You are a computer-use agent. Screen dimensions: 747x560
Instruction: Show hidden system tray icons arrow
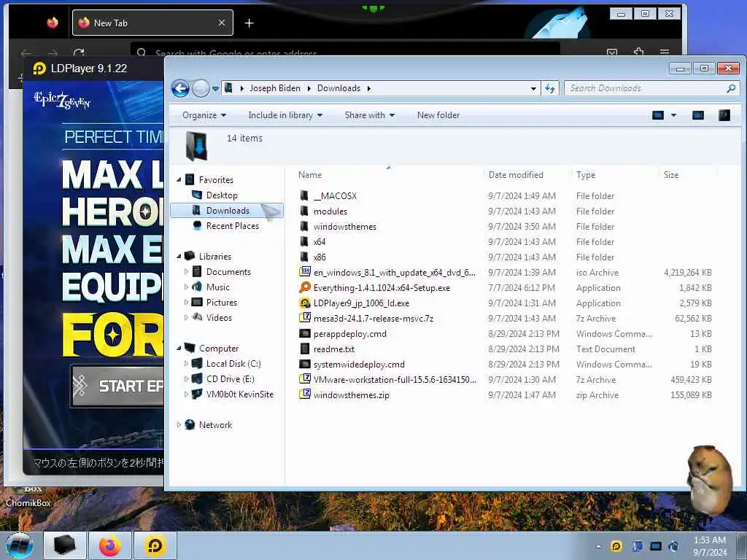point(598,546)
